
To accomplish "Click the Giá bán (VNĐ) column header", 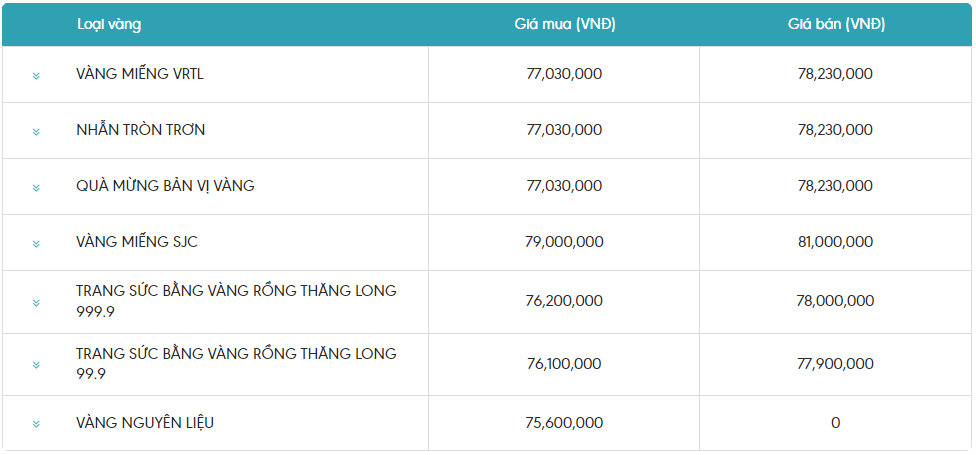I will coord(835,24).
